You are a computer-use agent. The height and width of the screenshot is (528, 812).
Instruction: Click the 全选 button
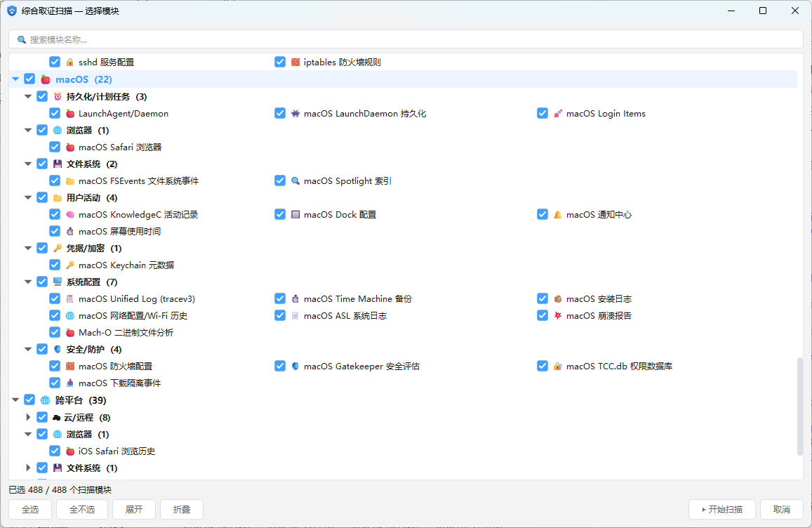pos(30,509)
